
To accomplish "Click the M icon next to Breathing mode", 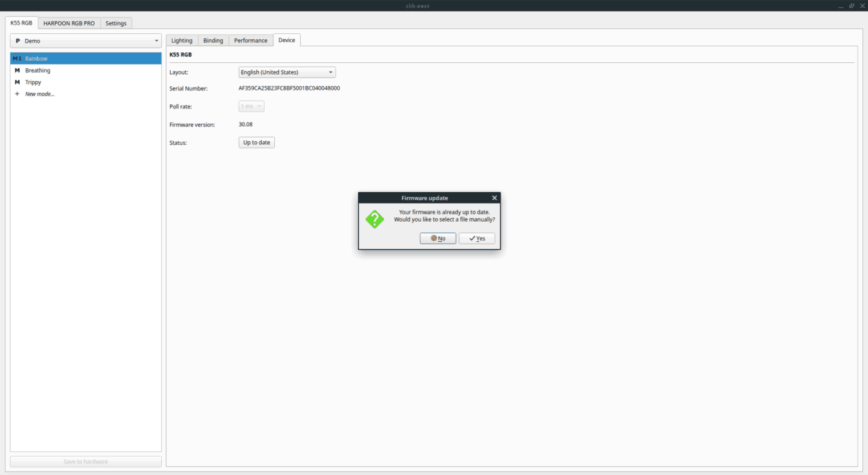I will 16,70.
